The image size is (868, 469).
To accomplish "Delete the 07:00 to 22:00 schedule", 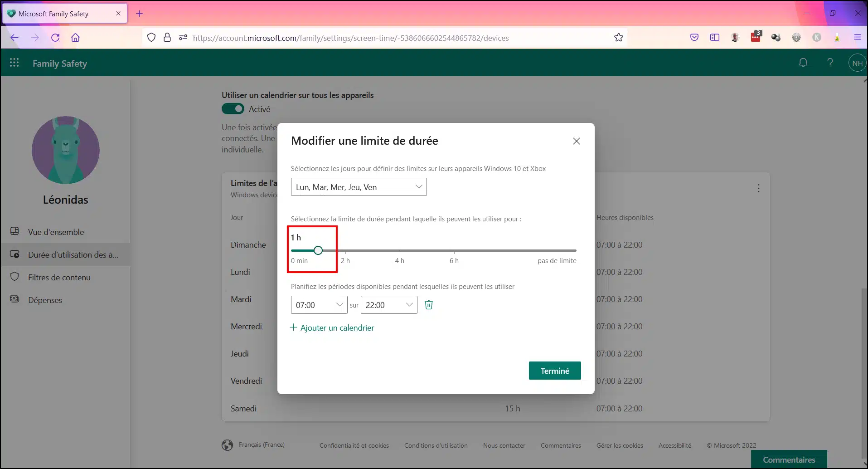I will click(x=429, y=305).
